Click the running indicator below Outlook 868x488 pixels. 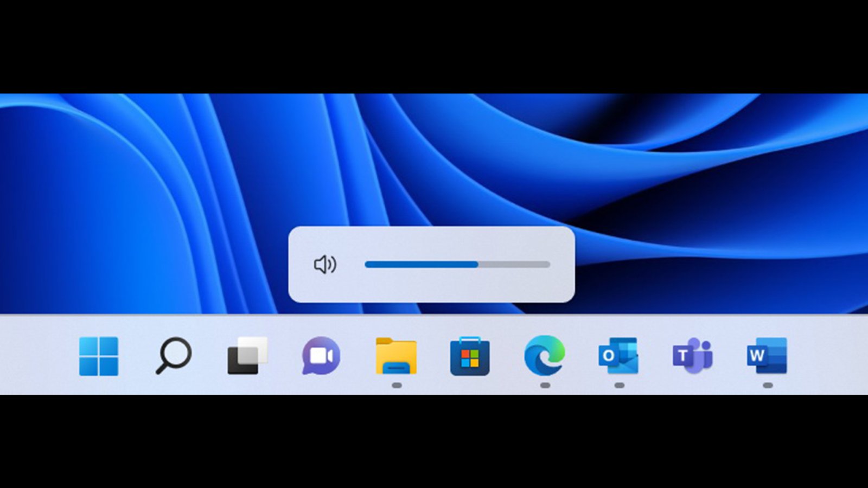tap(619, 386)
